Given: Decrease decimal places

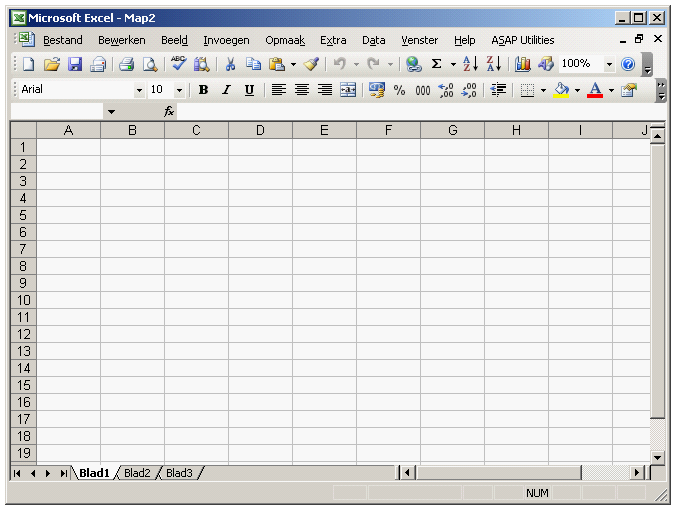Looking at the screenshot, I should click(x=469, y=90).
